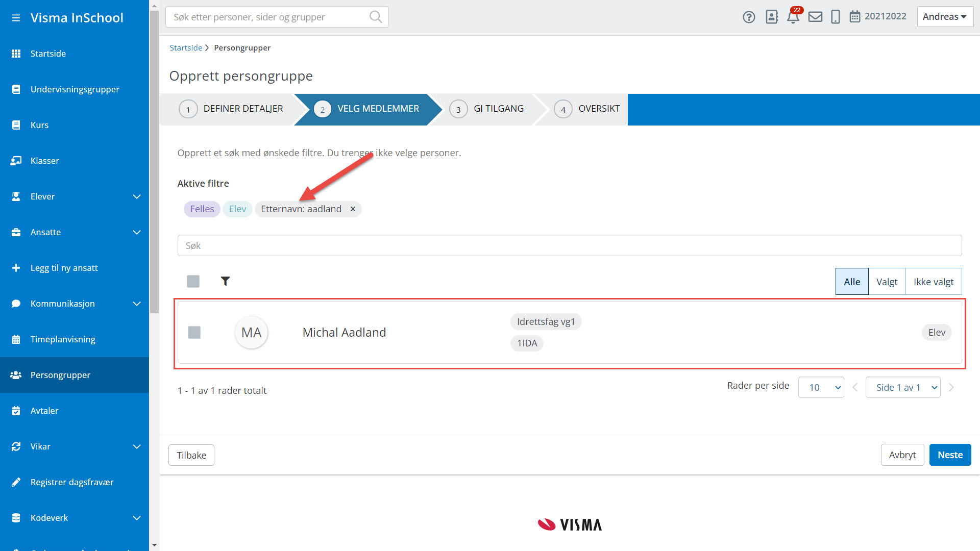
Task: Expand the Elever submenu
Action: pos(137,196)
